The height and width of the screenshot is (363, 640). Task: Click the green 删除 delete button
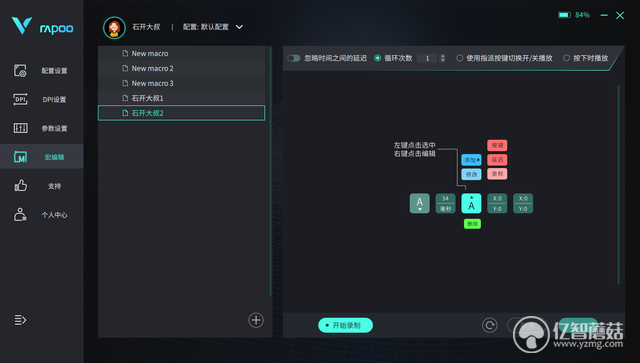[472, 224]
